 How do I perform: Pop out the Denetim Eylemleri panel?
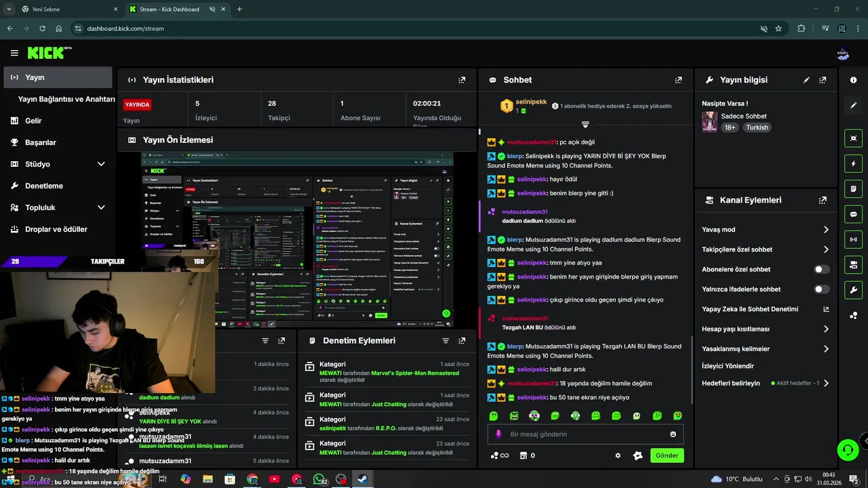[x=462, y=341]
